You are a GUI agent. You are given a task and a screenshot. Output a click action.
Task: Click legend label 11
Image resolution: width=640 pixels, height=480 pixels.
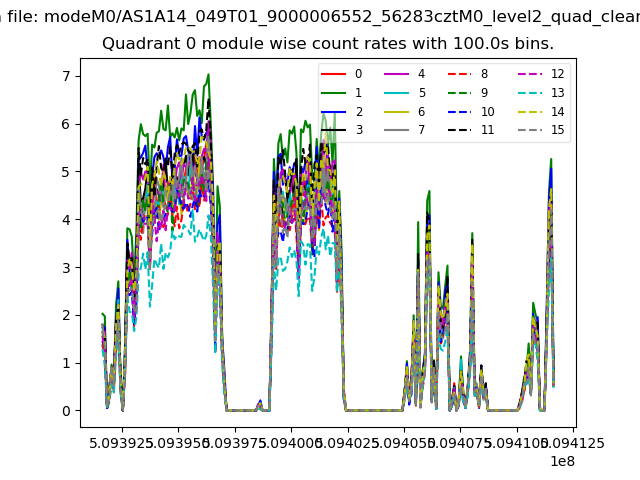pyautogui.click(x=487, y=130)
